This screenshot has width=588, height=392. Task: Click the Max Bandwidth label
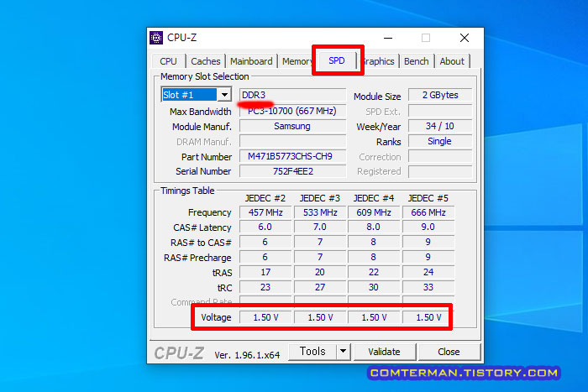(200, 112)
